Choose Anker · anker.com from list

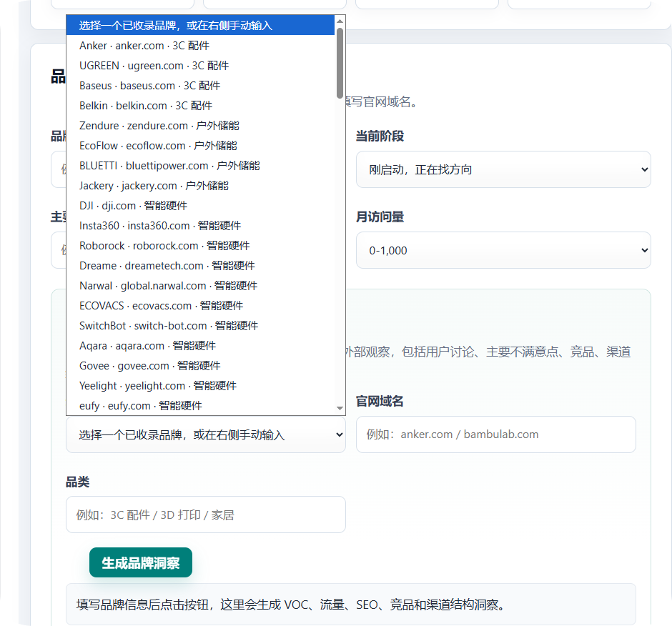(200, 46)
